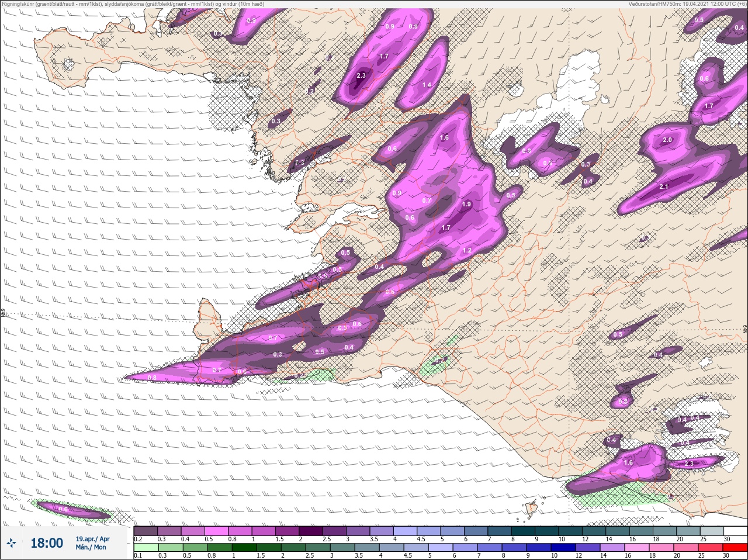This screenshot has height=560, width=748.
Task: Select deep blue lower legend swatch at 10
Action: (x=563, y=548)
